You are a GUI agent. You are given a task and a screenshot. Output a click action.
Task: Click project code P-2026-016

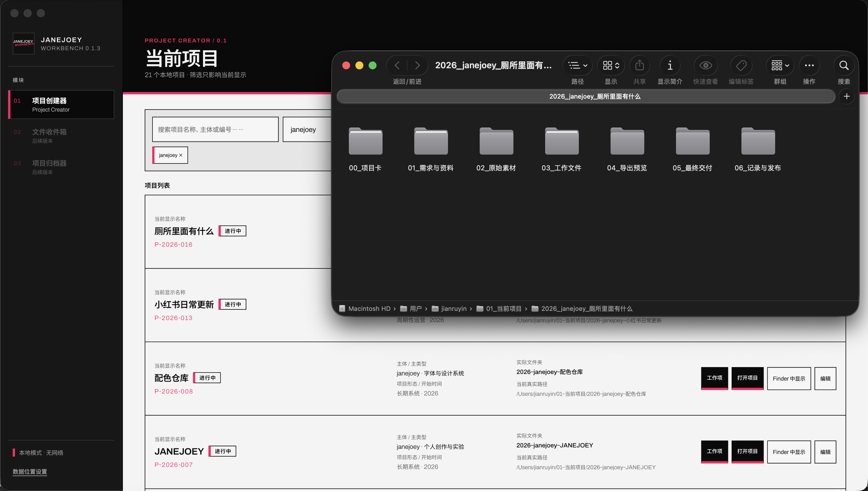click(173, 245)
